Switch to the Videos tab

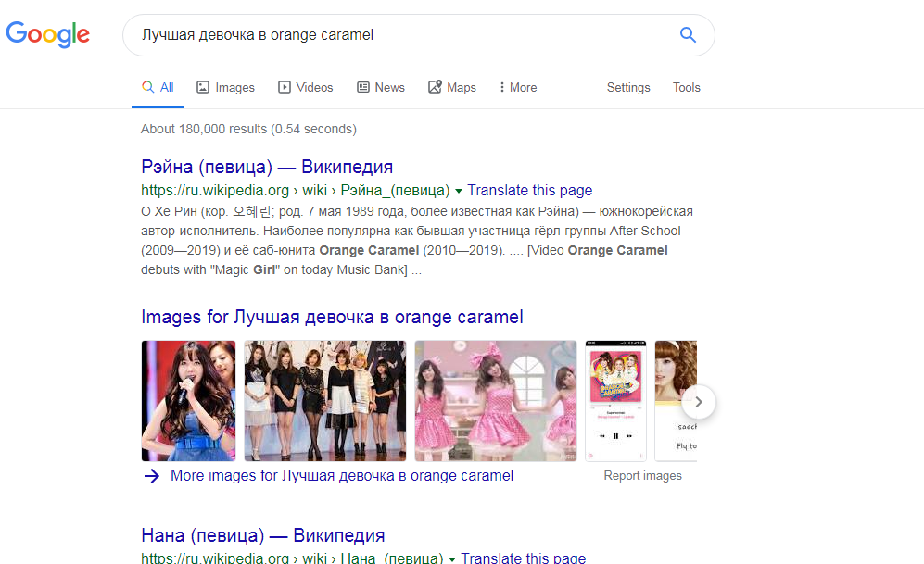pos(305,87)
